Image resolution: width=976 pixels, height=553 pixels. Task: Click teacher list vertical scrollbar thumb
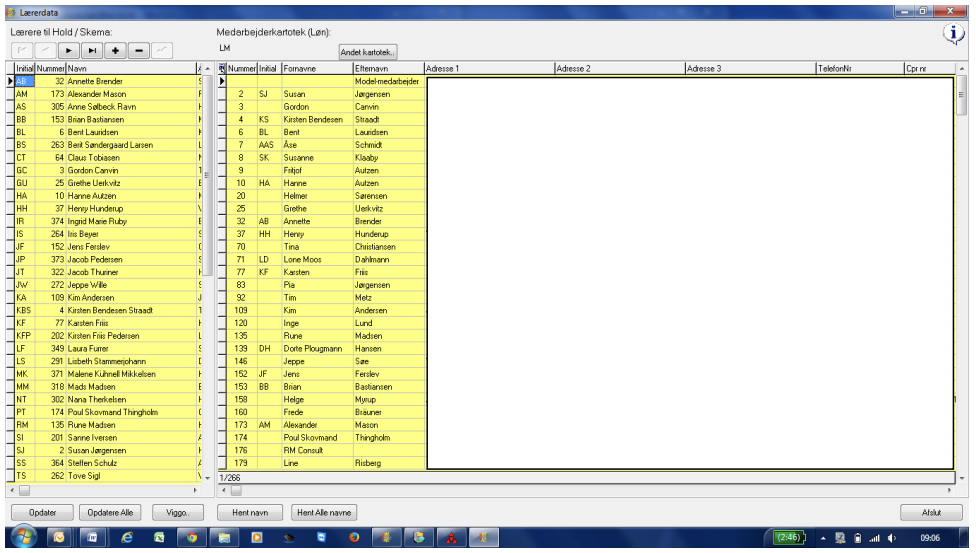pyautogui.click(x=207, y=175)
